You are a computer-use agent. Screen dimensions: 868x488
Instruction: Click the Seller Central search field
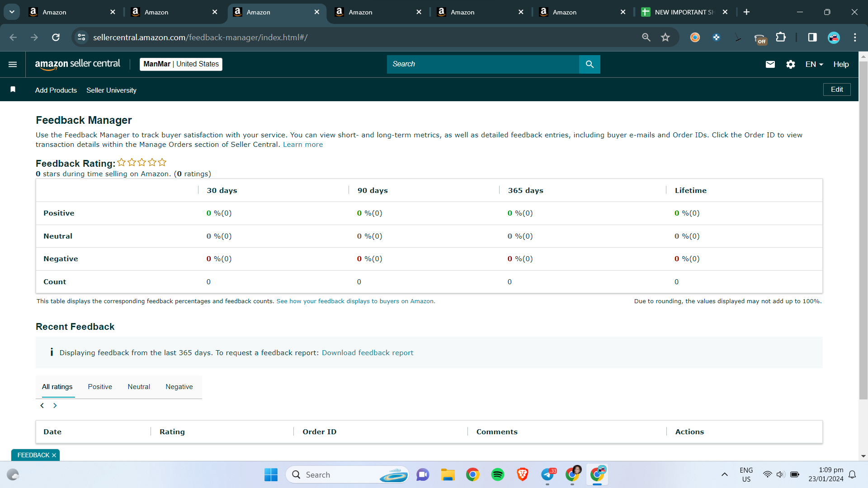[483, 64]
